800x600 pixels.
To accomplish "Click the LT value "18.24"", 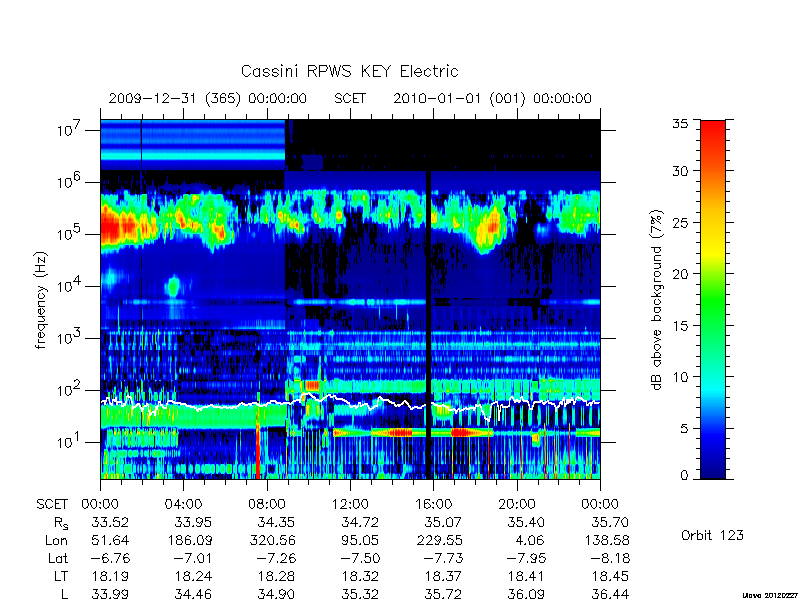I will (x=193, y=577).
